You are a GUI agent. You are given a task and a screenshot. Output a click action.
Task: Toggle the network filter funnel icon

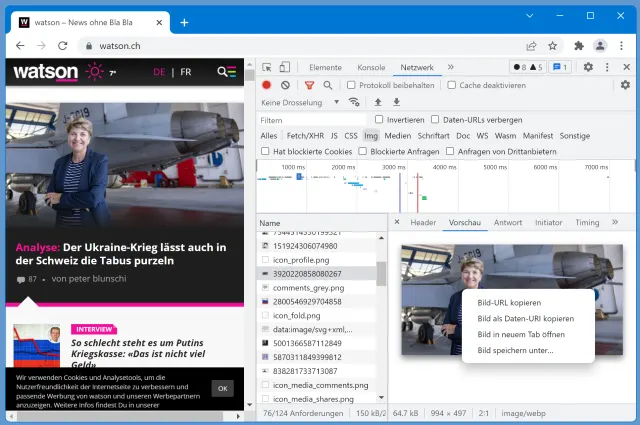(x=310, y=85)
